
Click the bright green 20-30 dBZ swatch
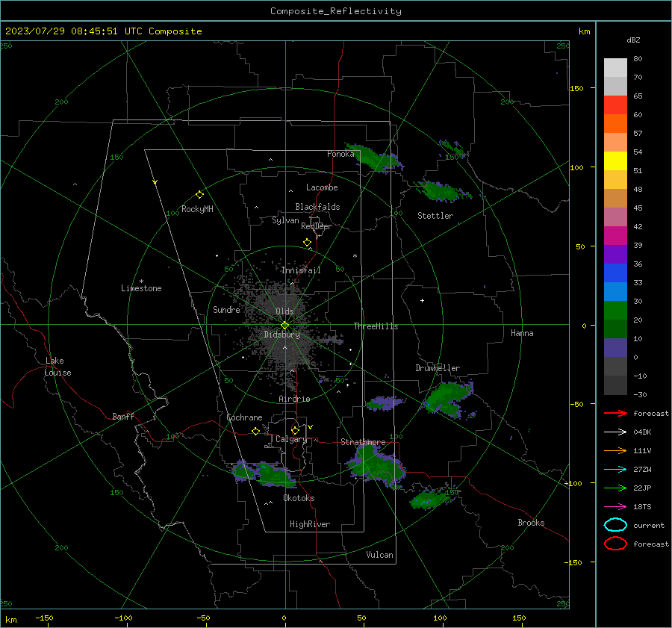[615, 311]
